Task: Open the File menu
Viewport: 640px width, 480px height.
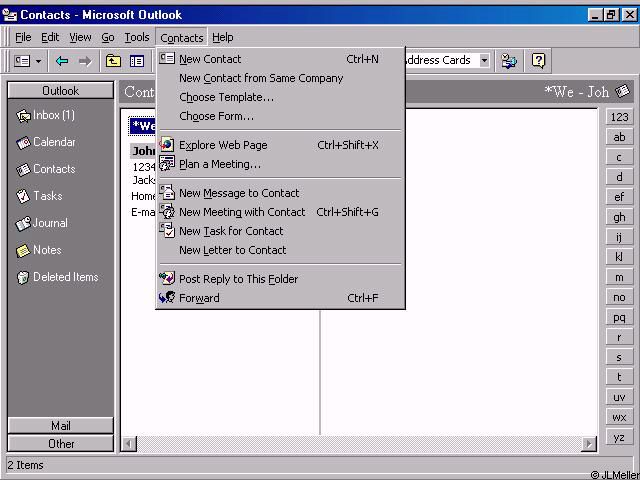Action: (23, 37)
